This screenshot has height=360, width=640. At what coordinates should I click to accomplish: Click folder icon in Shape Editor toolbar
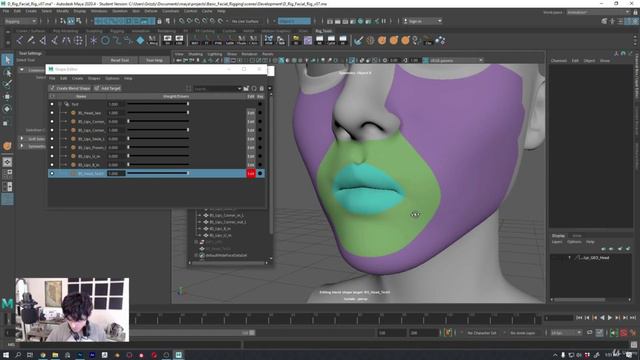(x=246, y=89)
